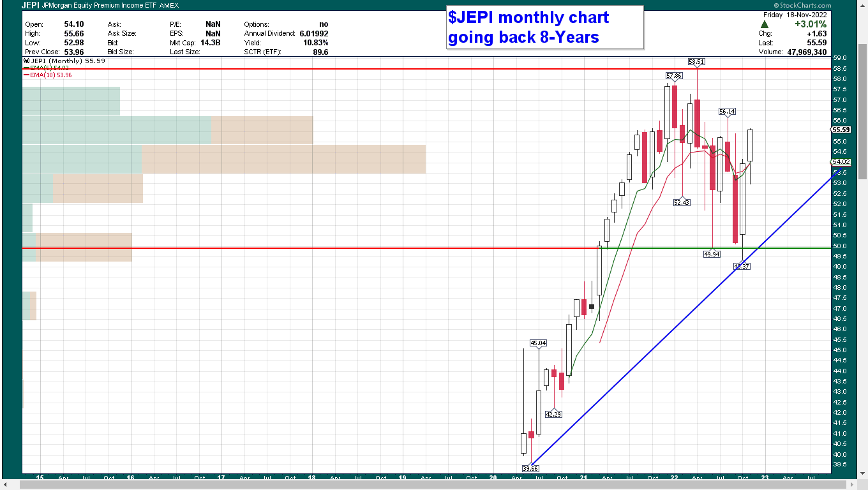The image size is (868, 490).
Task: Click the Yield value 10.83%
Action: point(317,43)
